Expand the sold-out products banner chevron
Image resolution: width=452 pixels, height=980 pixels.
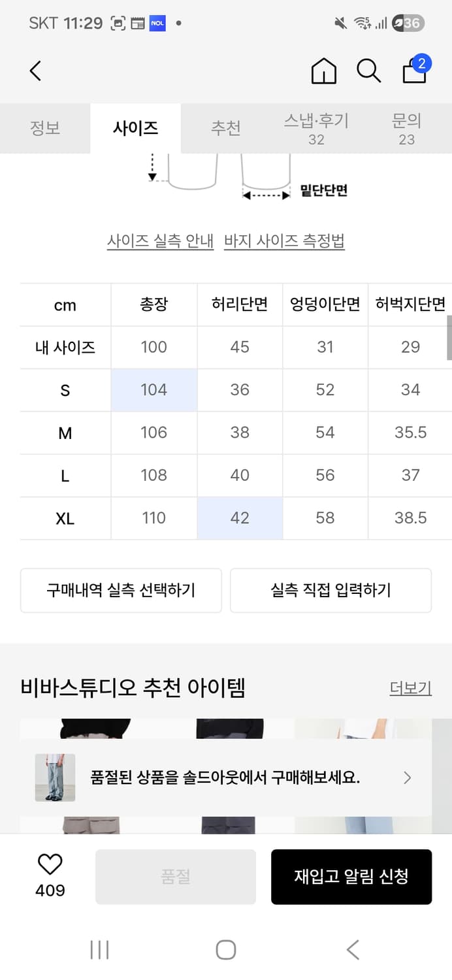pyautogui.click(x=408, y=777)
